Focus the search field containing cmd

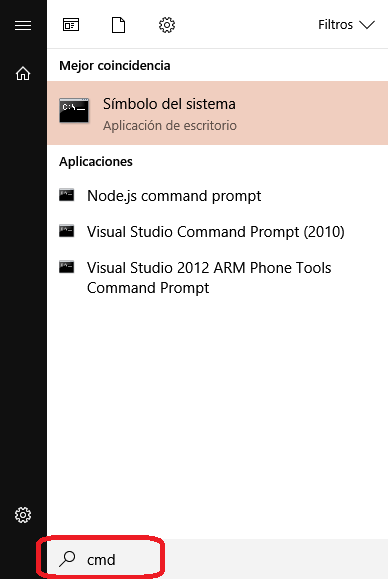(217, 559)
